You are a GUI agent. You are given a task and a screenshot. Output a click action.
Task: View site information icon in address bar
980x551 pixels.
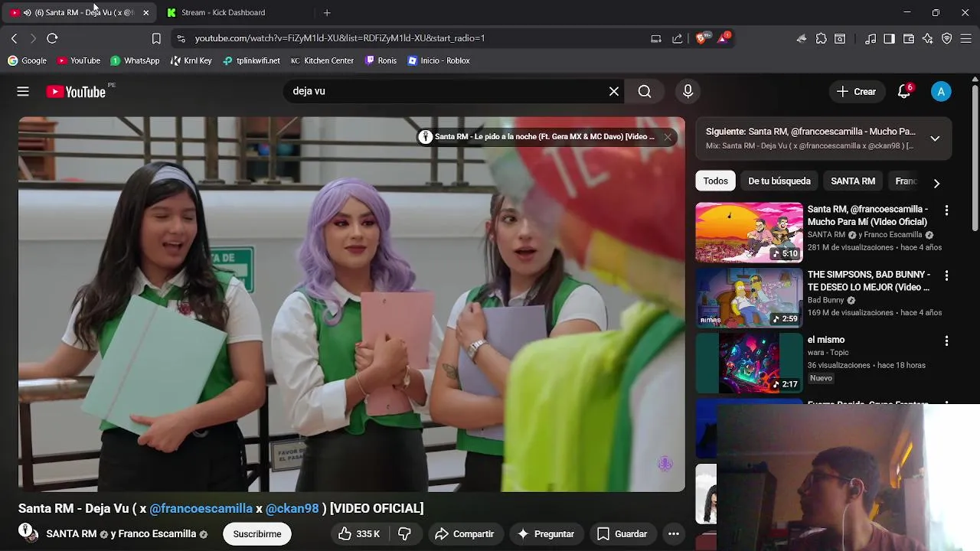pyautogui.click(x=181, y=38)
